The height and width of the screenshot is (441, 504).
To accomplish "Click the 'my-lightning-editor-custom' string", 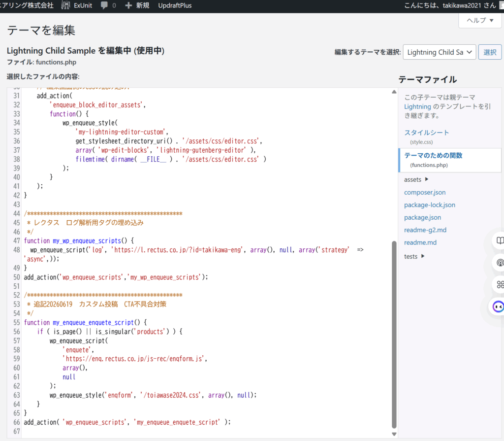I will [120, 132].
